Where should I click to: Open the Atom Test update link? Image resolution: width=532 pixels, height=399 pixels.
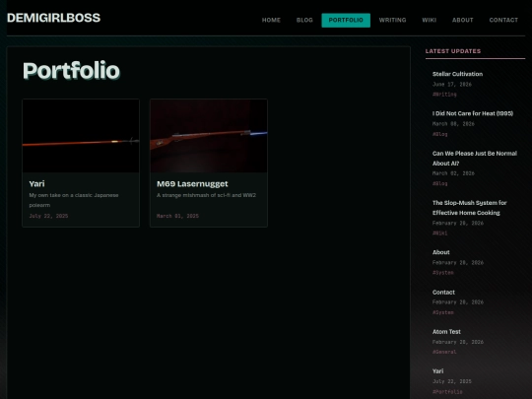tap(446, 332)
